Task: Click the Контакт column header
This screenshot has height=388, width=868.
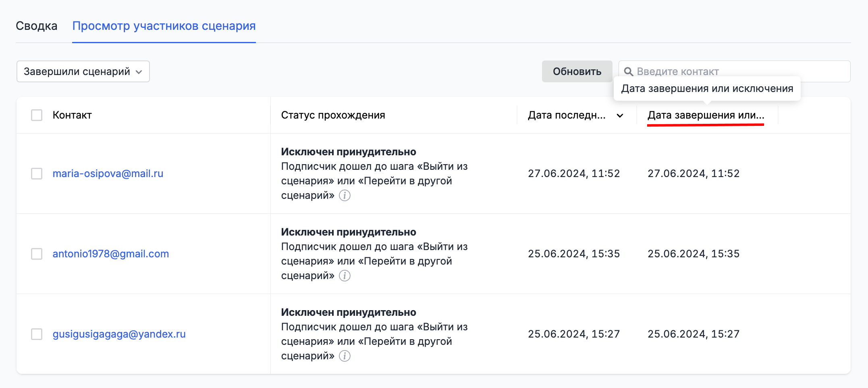Action: (72, 115)
